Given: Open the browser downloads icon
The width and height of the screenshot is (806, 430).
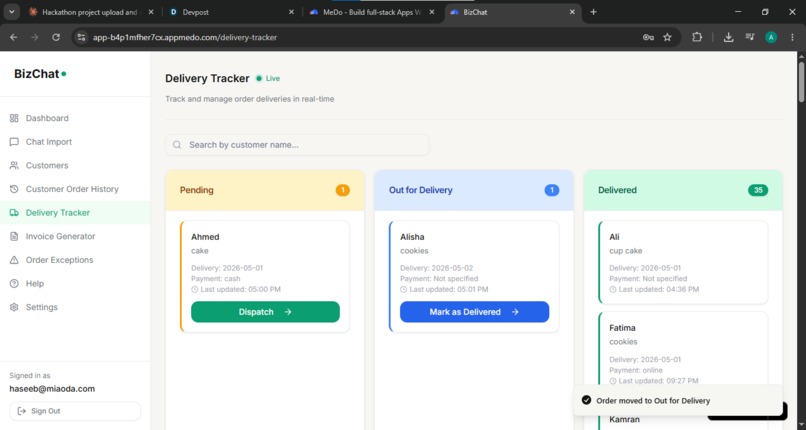Looking at the screenshot, I should [x=728, y=37].
